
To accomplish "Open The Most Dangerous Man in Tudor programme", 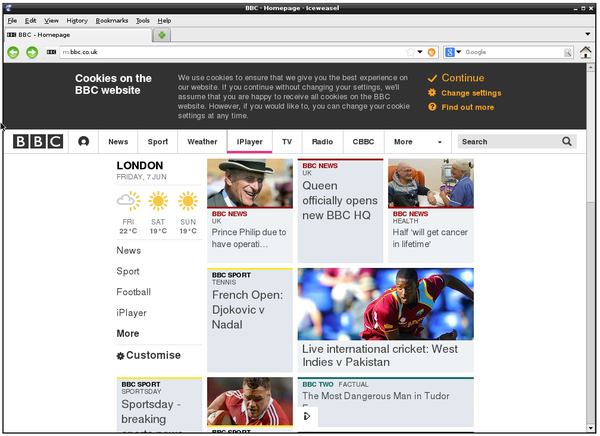I will pyautogui.click(x=376, y=396).
